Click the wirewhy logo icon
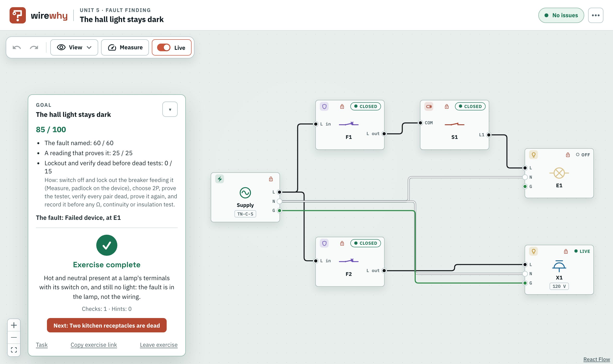 [x=17, y=15]
